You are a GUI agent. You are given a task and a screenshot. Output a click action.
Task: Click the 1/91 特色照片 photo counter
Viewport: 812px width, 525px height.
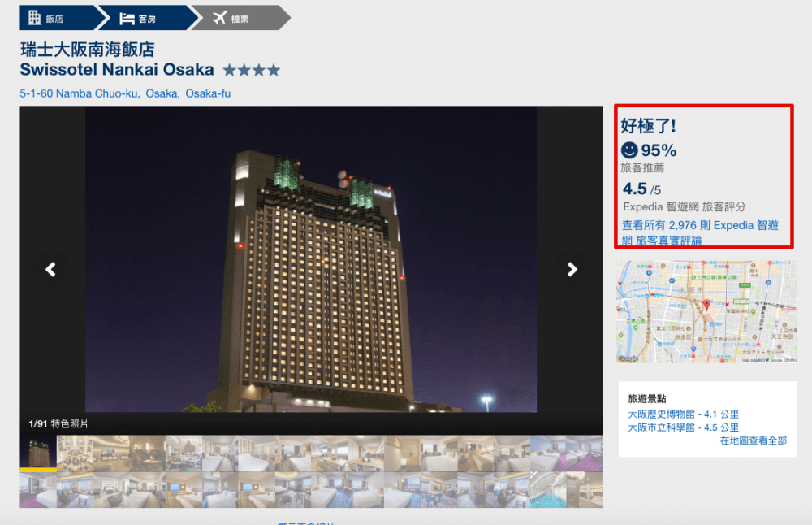pos(58,424)
